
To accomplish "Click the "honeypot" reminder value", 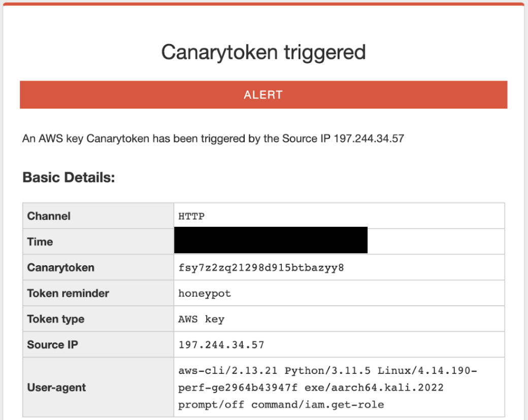I will (205, 294).
